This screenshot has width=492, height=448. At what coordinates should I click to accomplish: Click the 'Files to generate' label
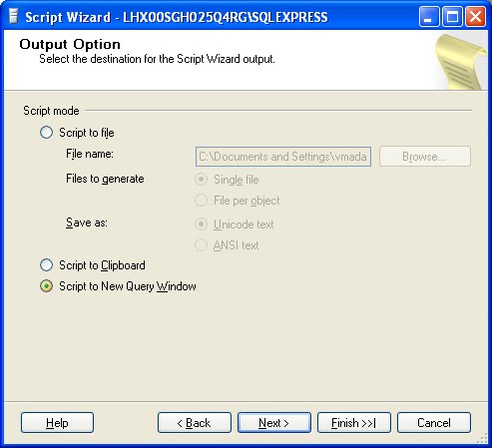point(105,179)
